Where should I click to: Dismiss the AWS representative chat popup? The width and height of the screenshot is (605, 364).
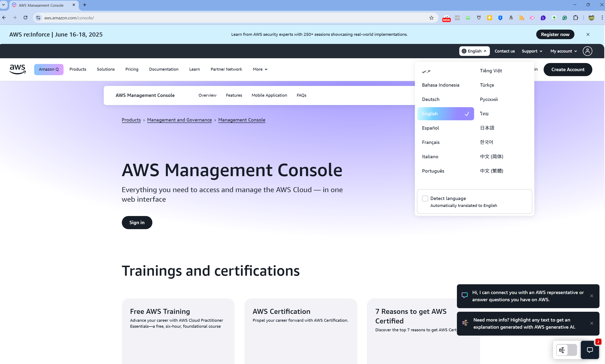pos(592,296)
